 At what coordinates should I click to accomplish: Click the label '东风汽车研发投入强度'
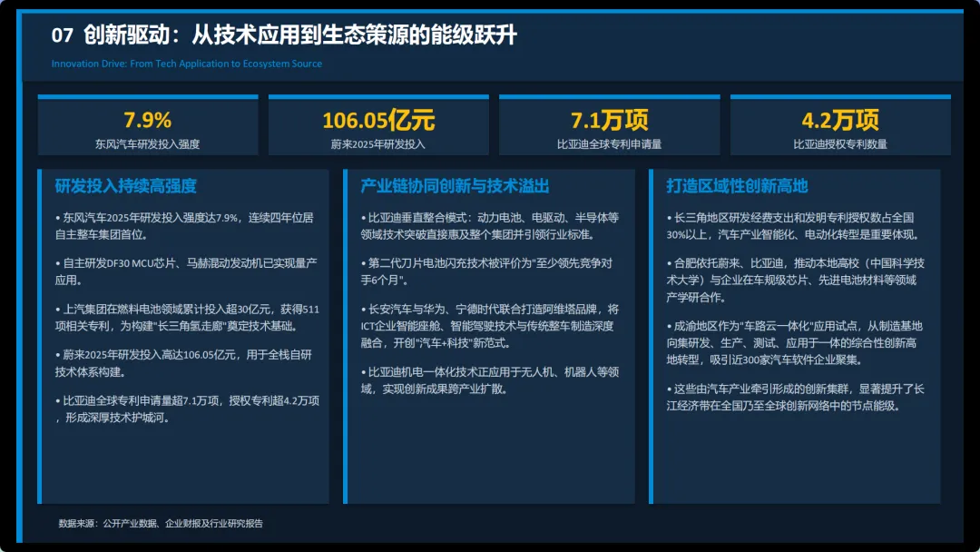[x=148, y=144]
